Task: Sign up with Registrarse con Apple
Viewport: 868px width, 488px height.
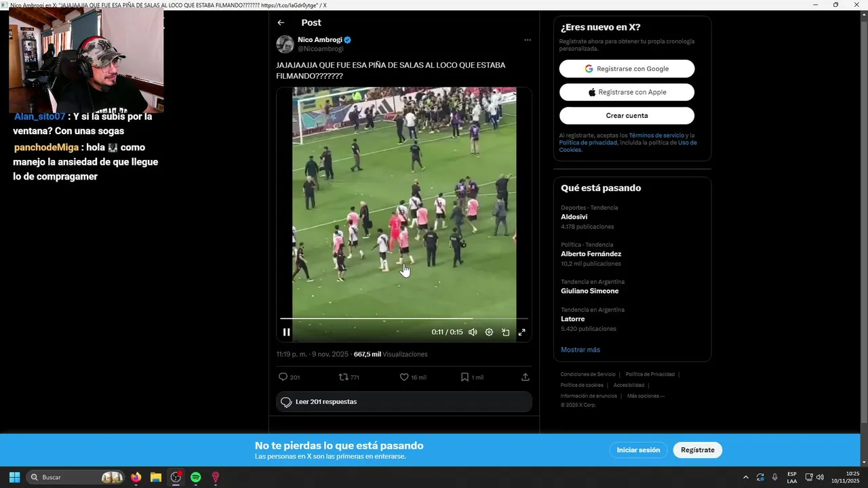Action: tap(627, 92)
